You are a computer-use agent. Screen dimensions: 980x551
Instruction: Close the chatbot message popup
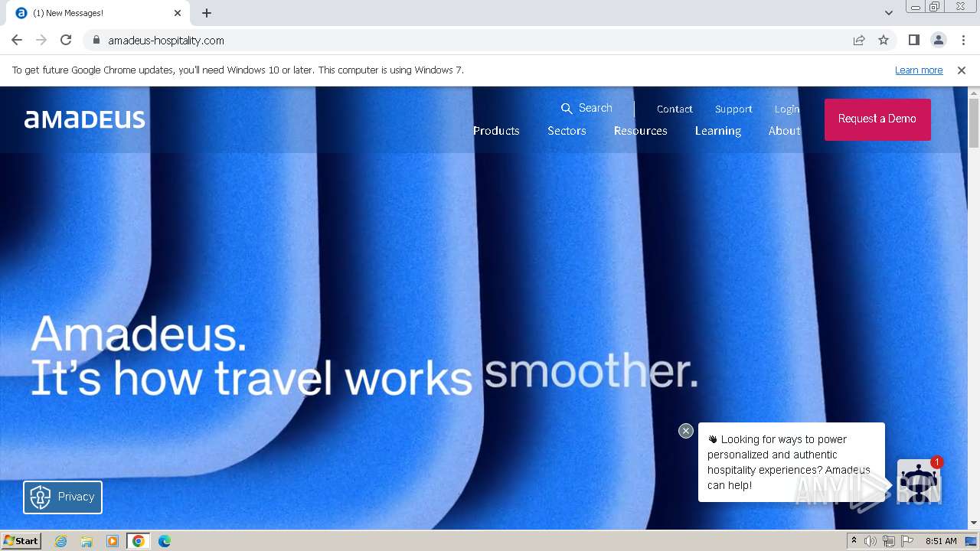coord(686,431)
